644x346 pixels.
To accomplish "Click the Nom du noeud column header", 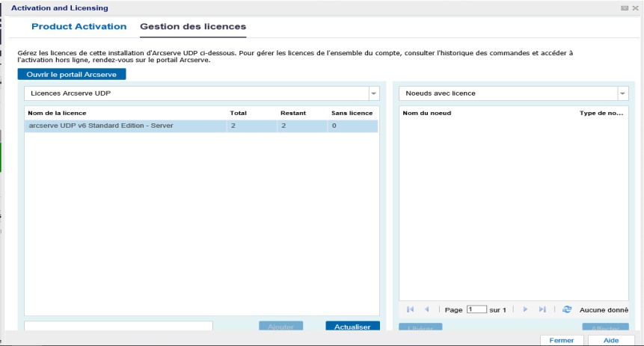I will click(427, 113).
